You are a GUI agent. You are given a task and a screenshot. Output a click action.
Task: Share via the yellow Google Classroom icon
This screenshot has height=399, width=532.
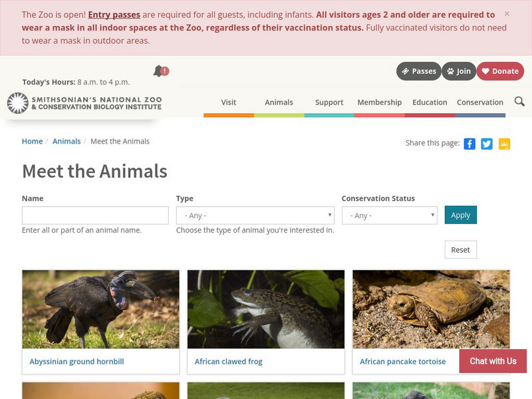click(504, 144)
